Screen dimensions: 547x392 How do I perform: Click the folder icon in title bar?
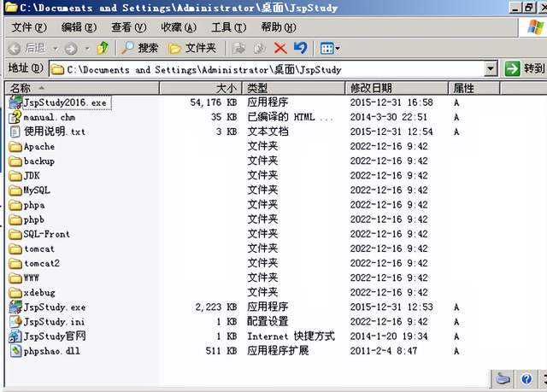11,7
